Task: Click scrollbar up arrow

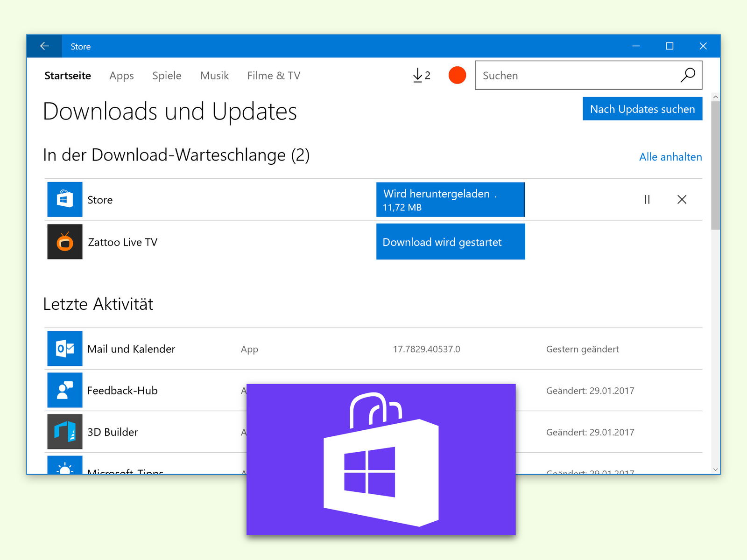Action: [715, 97]
